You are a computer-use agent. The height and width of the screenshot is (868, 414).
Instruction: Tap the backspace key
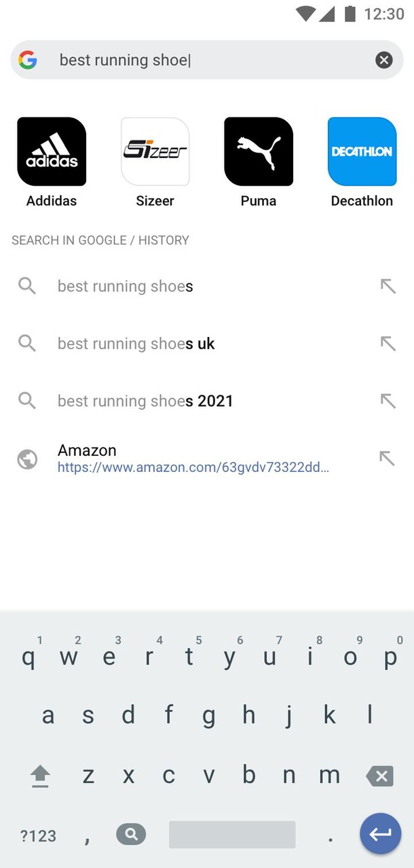click(380, 775)
